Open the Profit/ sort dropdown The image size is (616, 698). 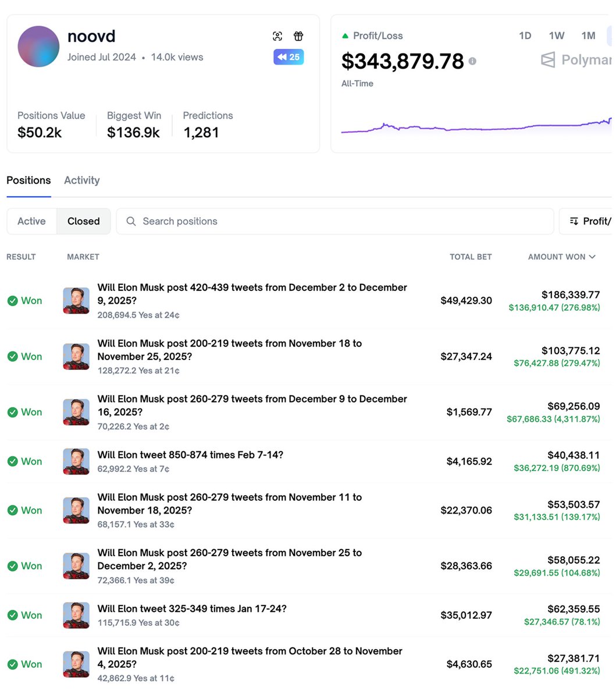[586, 221]
